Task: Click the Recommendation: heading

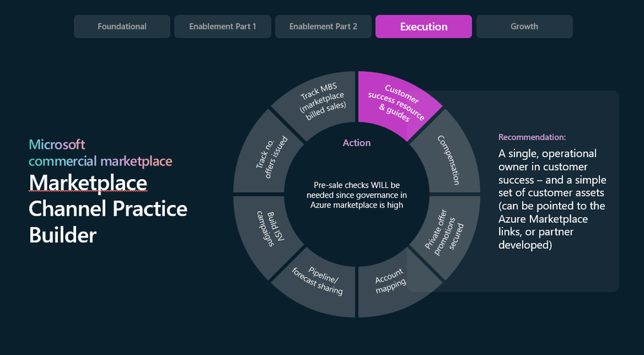Action: click(x=532, y=137)
